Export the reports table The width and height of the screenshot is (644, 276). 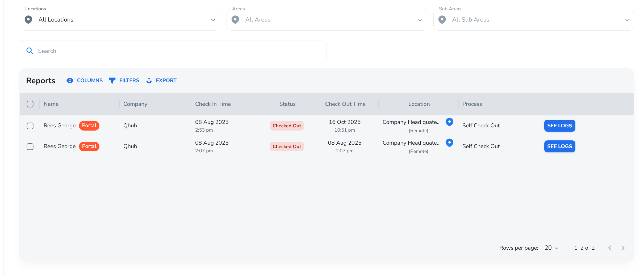click(161, 81)
